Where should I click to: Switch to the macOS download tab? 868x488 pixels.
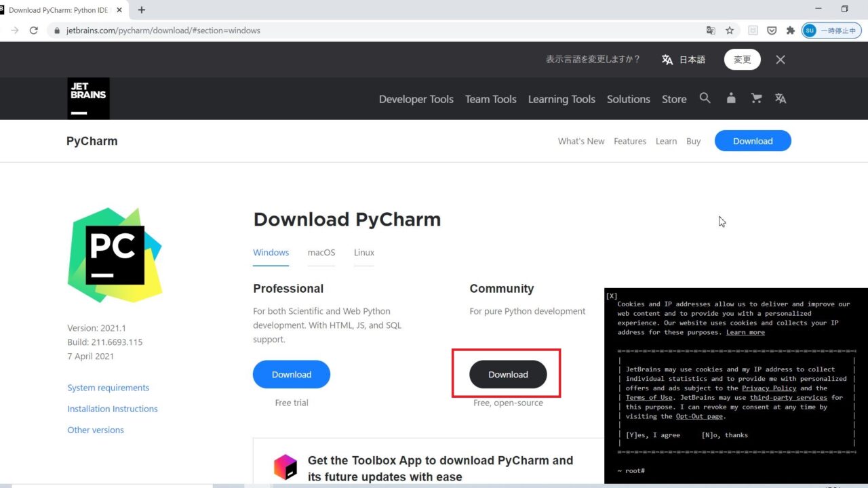pos(321,252)
